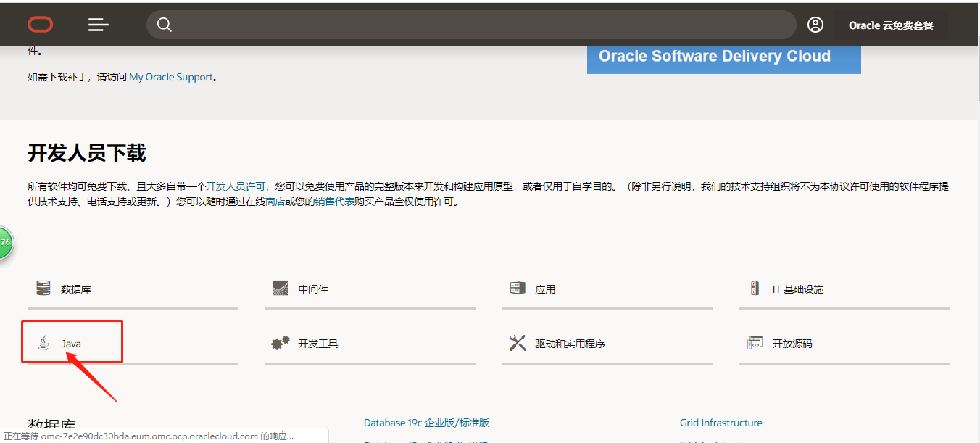This screenshot has height=443, width=980.
Task: Select the 开发工具 category
Action: (318, 344)
